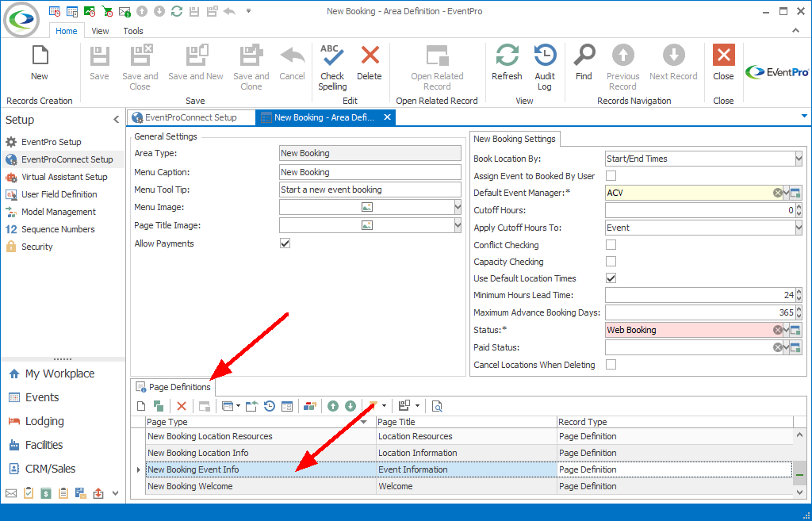Move selected page definition up with green arrow
The image size is (812, 521).
333,407
